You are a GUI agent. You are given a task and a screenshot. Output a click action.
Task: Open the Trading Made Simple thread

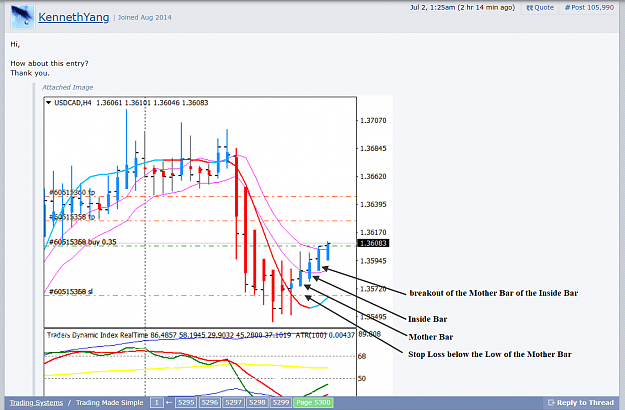tap(110, 402)
